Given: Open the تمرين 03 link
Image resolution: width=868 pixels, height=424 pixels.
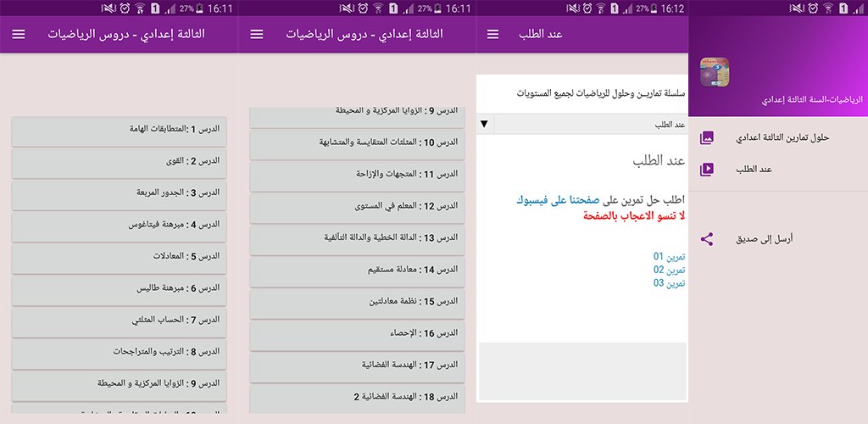Looking at the screenshot, I should coord(670,283).
